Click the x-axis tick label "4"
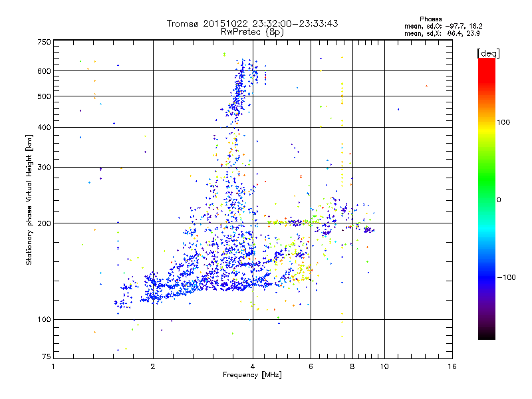This screenshot has height=399, width=532. [253, 366]
